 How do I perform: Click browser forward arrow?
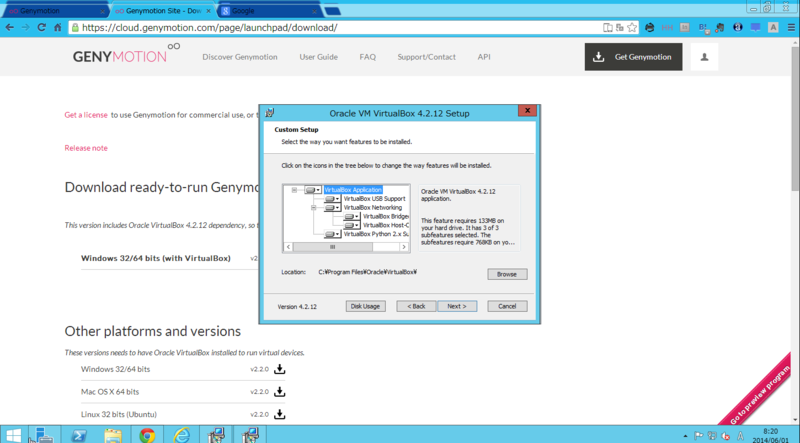(26, 28)
